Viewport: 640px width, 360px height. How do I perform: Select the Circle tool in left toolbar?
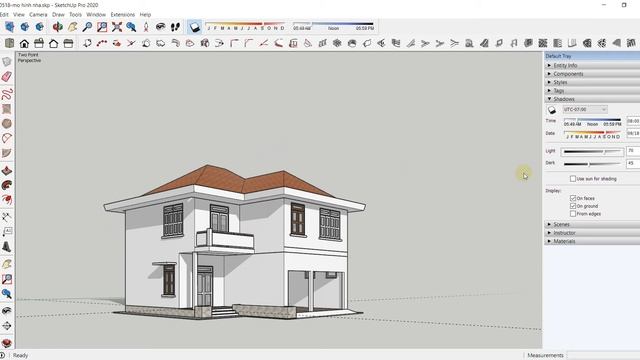click(x=7, y=123)
